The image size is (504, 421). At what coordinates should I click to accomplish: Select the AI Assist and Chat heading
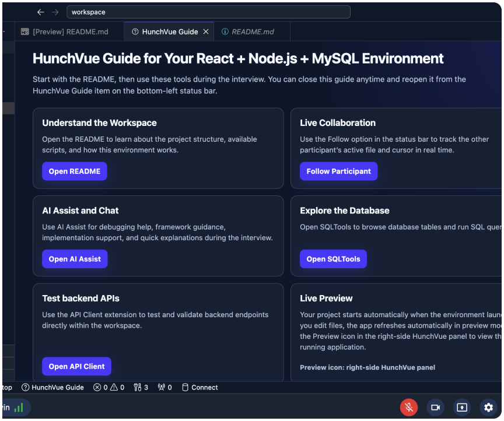coord(80,210)
